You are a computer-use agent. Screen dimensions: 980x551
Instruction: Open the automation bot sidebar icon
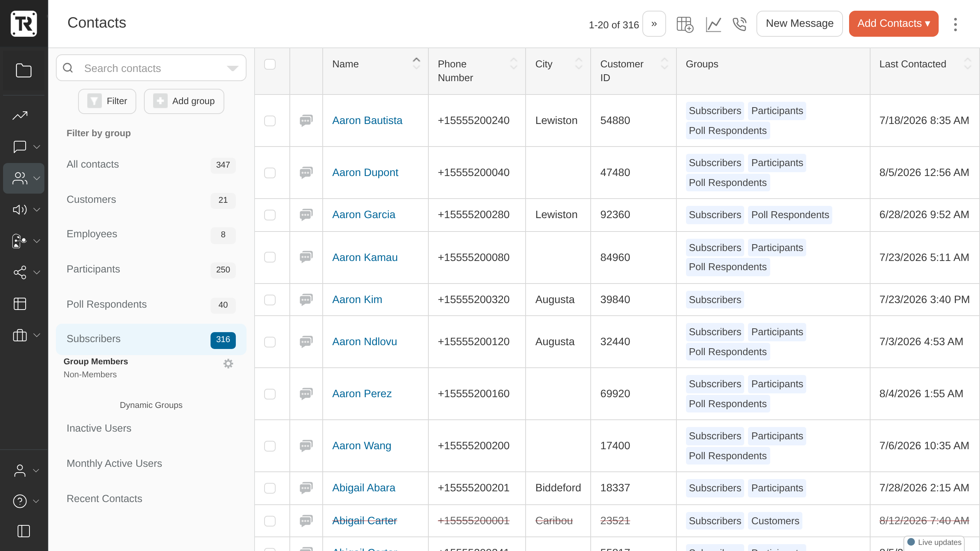[x=20, y=241]
